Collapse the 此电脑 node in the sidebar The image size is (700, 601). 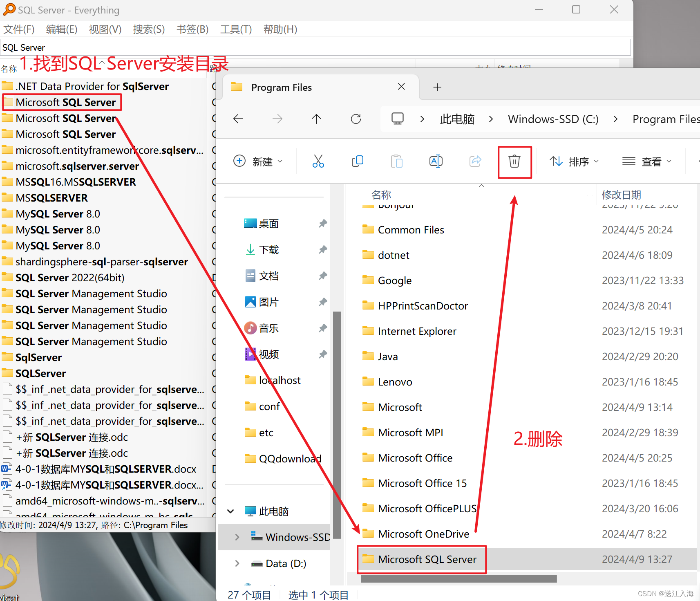pyautogui.click(x=231, y=511)
